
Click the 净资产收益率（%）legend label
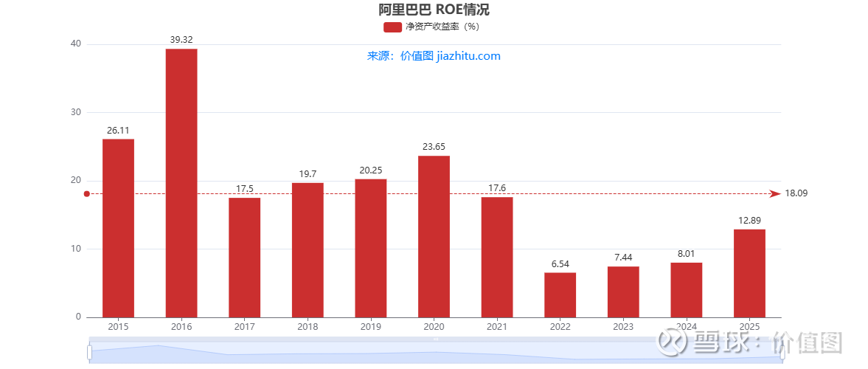pos(442,27)
